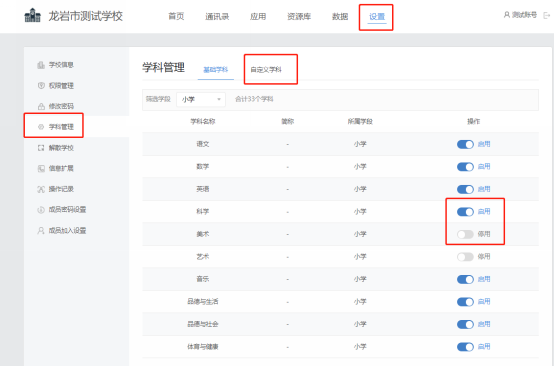Click the 停用 label in the 艺术 row
The image size is (554, 366).
point(484,256)
